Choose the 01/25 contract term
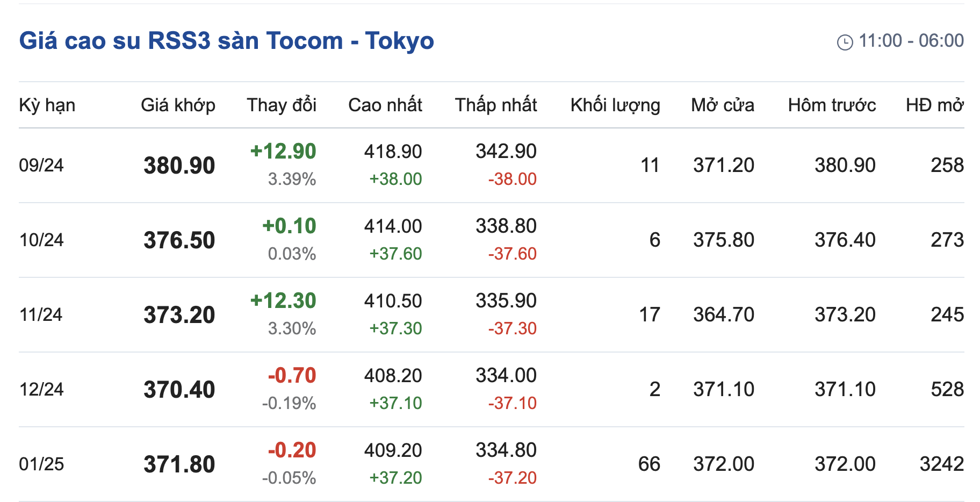 (41, 464)
